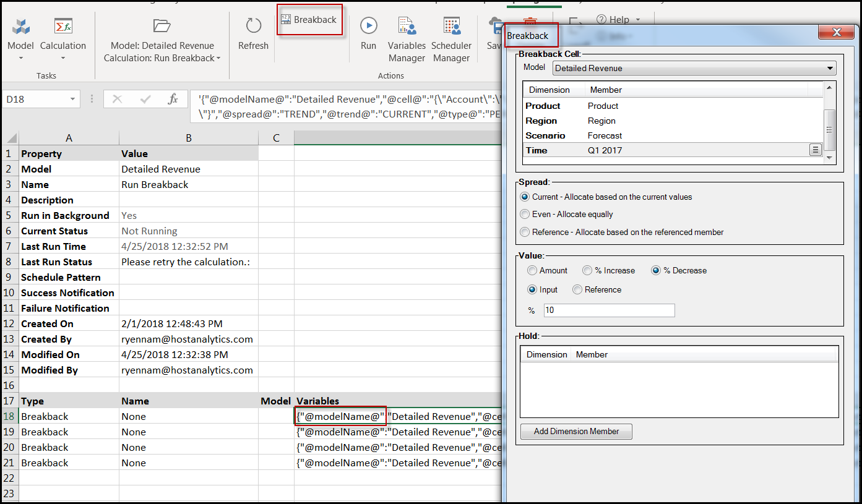Viewport: 862px width, 504px height.
Task: Click Variables cell in row 21
Action: 398,463
